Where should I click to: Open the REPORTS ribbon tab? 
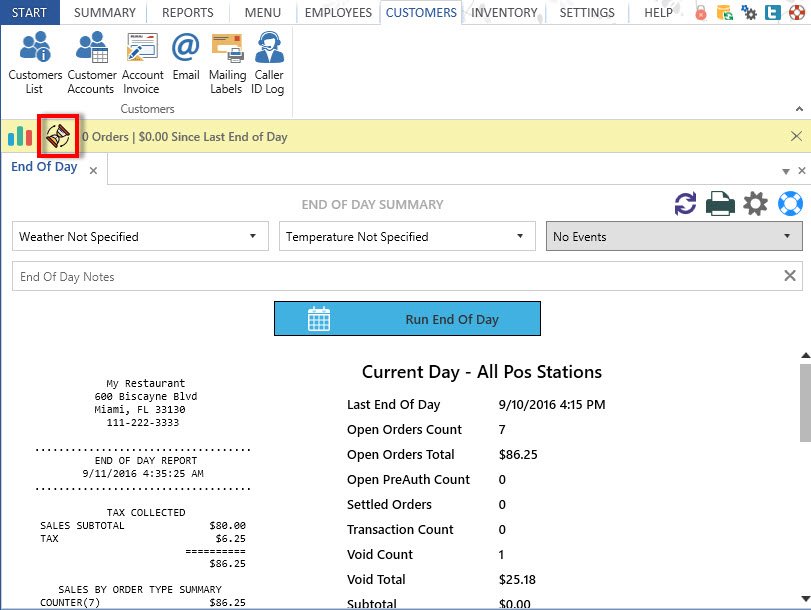[187, 13]
